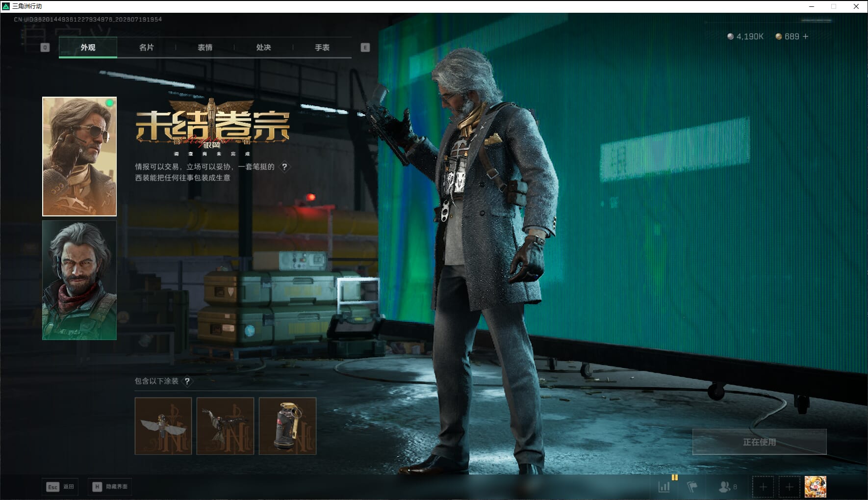Image resolution: width=868 pixels, height=500 pixels.
Task: Click the 正在使用 button
Action: [759, 442]
